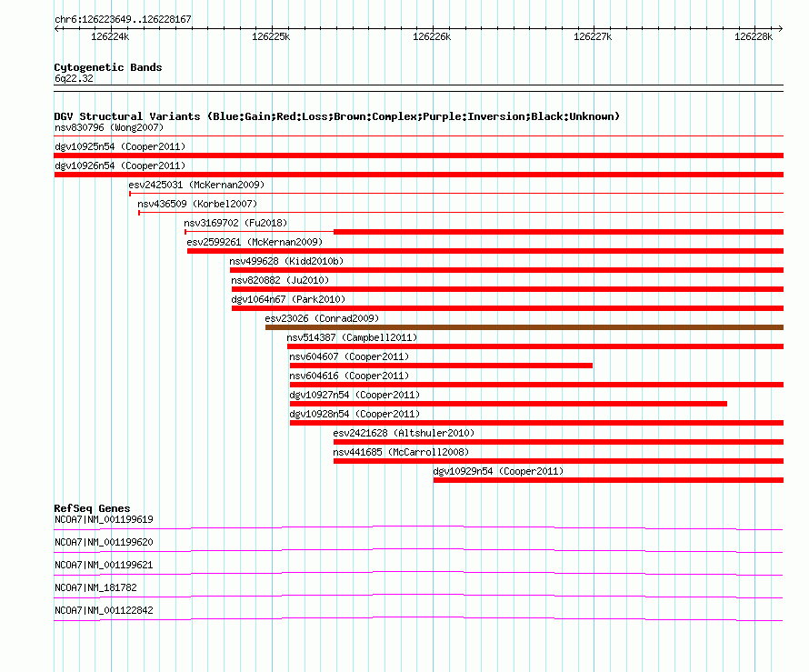Open gene NCOA7|NM_001199619
This screenshot has height=672, width=809.
[104, 520]
